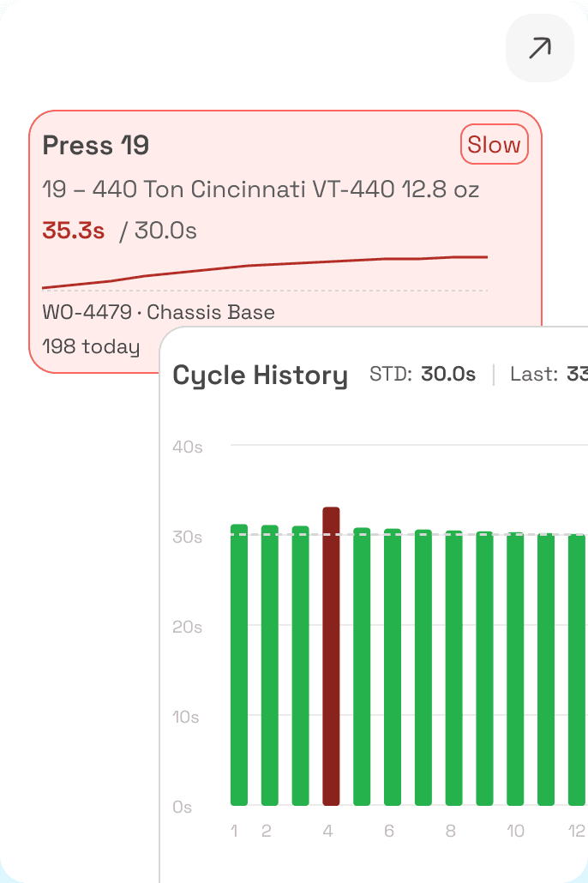Click the Cycle History heading
Screen dimensions: 588x883
point(261,375)
